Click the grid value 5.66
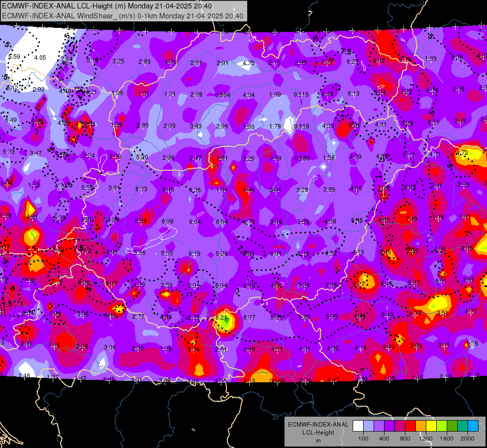The width and height of the screenshot is (487, 448). [x=140, y=253]
